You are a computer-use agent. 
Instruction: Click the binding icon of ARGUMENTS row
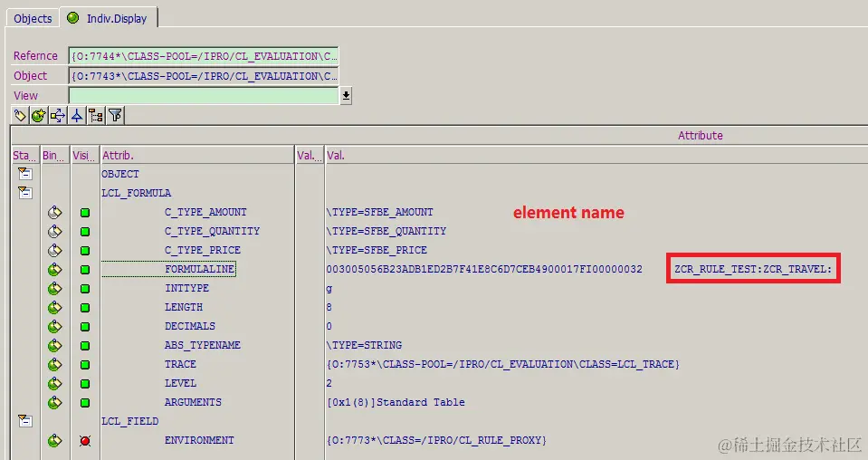[x=54, y=402]
